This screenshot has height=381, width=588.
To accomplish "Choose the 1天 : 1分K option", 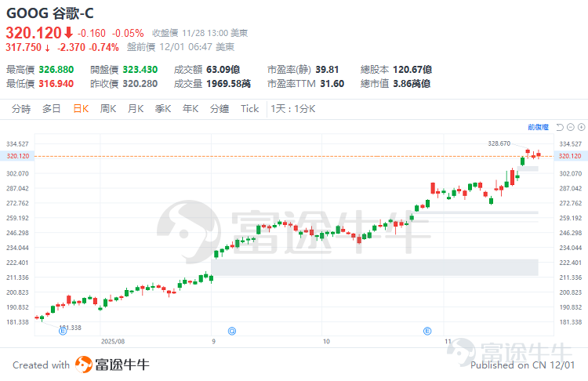I will point(293,109).
